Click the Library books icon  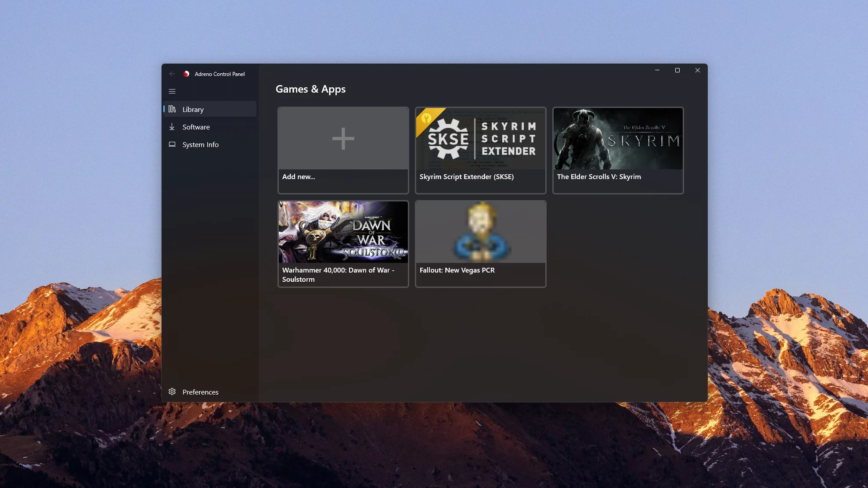(172, 109)
